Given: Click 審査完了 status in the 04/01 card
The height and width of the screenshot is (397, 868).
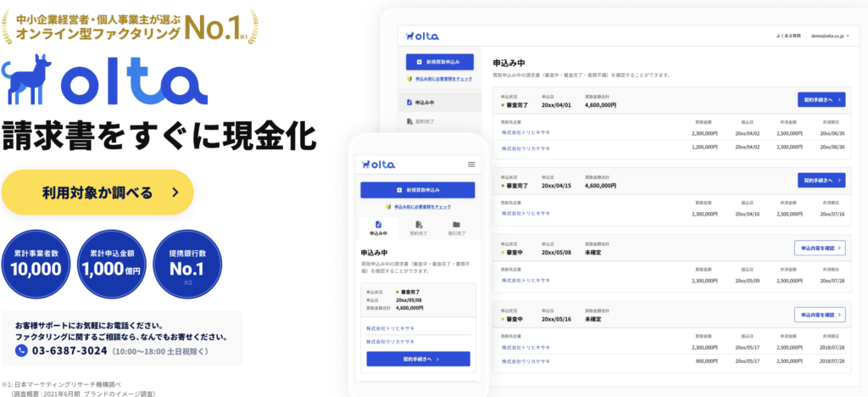Looking at the screenshot, I should [515, 104].
